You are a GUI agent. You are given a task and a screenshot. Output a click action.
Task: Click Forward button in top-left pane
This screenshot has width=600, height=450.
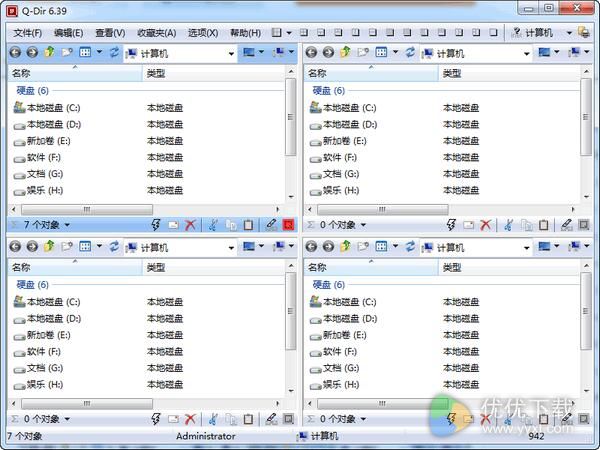coord(32,52)
